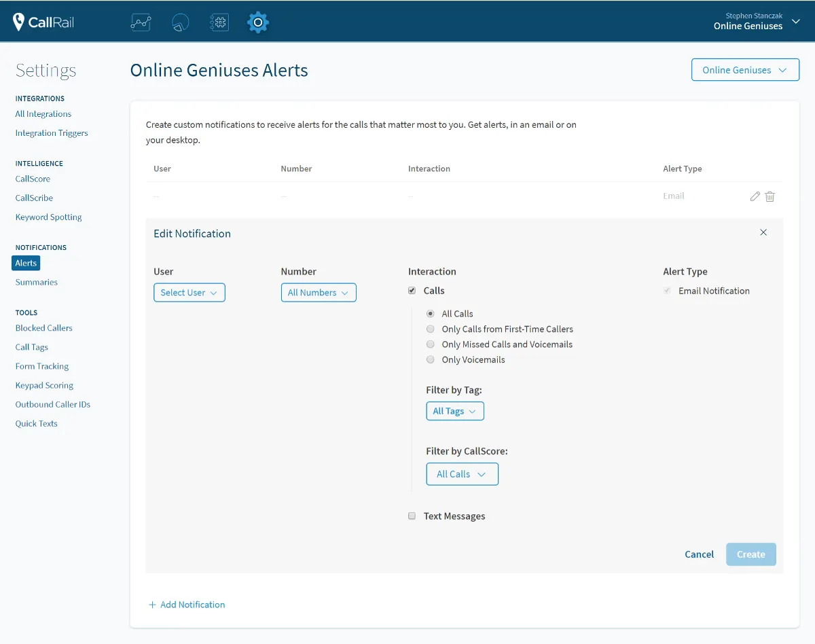This screenshot has width=815, height=644.
Task: Open the Settings gear icon in header
Action: 258,22
